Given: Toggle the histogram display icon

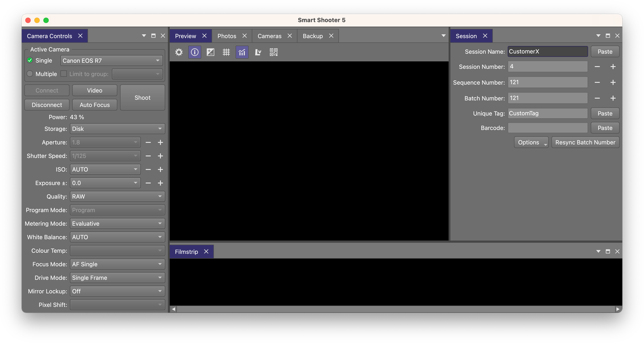Looking at the screenshot, I should 242,52.
